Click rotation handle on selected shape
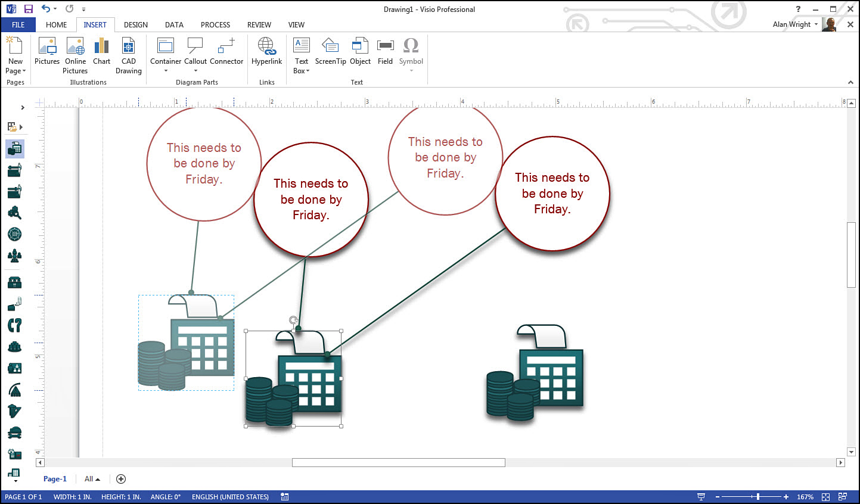 [293, 321]
